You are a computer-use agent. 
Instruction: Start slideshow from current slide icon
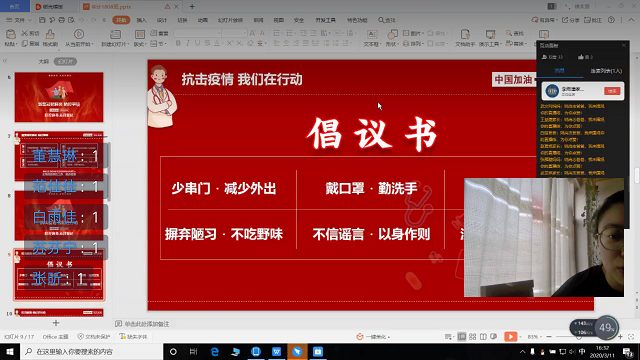79,34
